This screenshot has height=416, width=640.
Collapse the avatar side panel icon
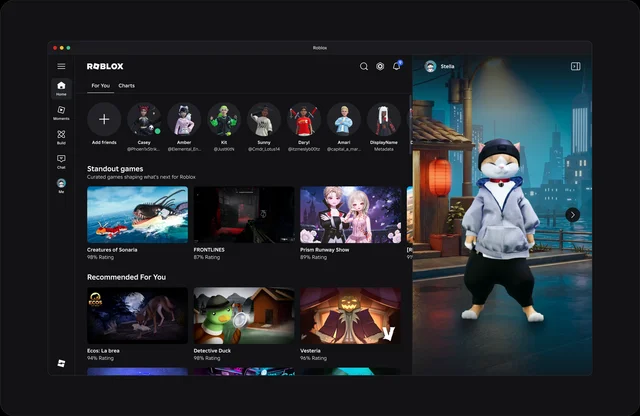coord(576,66)
